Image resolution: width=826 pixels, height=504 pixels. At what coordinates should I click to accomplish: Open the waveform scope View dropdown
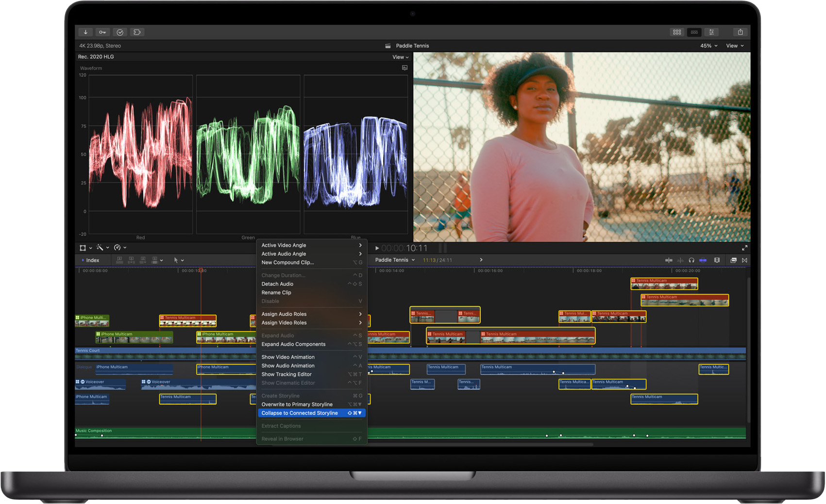[400, 57]
